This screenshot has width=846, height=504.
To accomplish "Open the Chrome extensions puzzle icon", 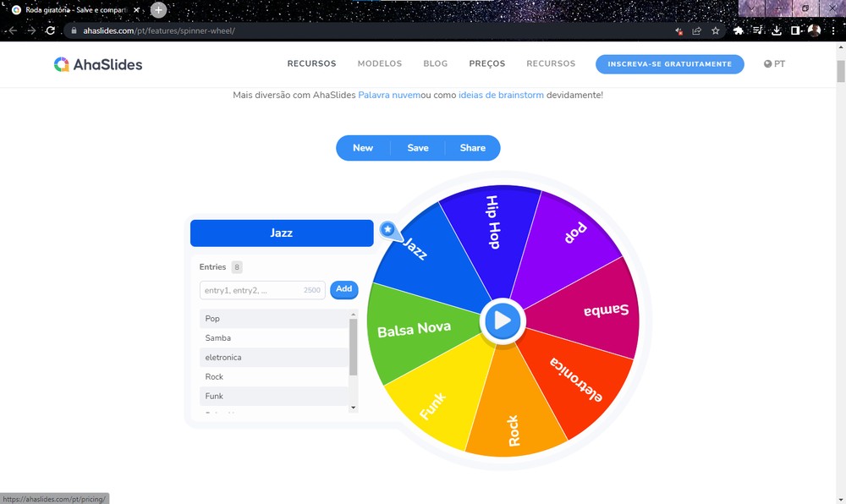I will click(x=739, y=30).
